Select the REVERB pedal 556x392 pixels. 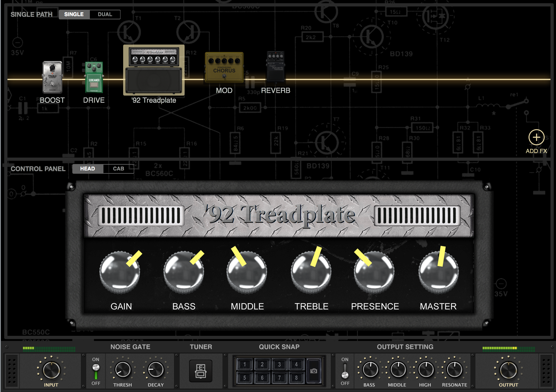275,67
